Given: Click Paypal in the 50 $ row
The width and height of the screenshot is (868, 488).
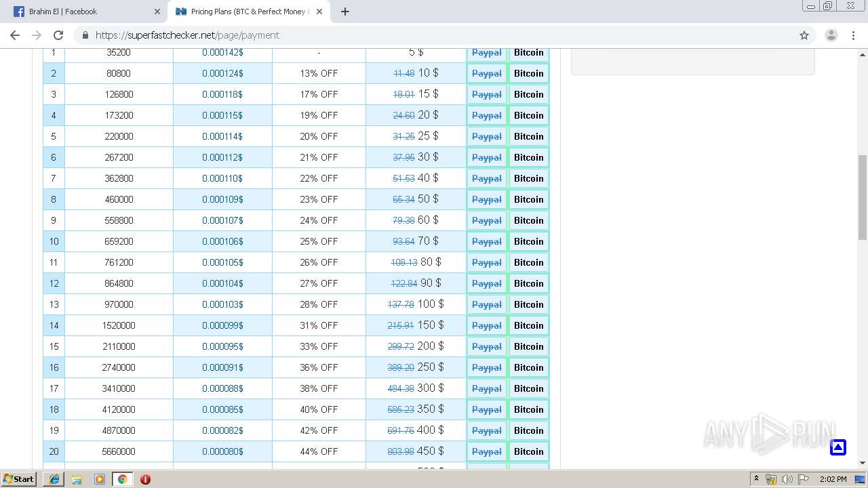Looking at the screenshot, I should click(487, 199).
